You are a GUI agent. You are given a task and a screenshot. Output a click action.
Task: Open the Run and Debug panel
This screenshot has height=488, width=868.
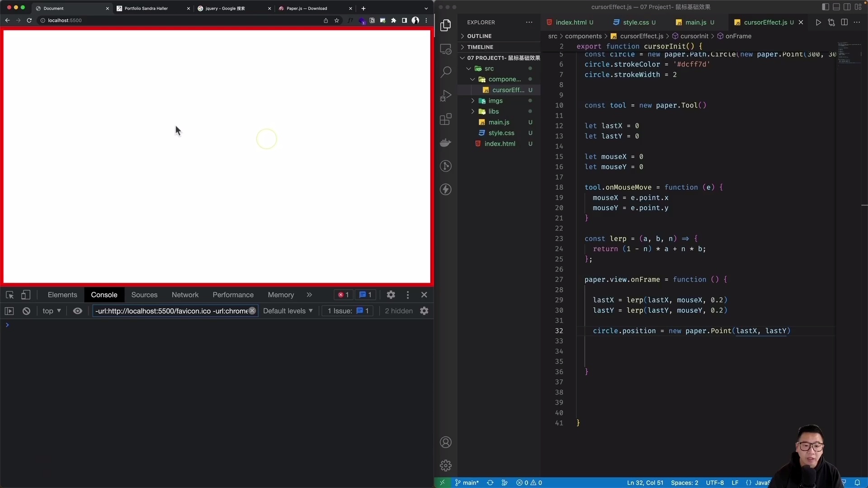click(446, 95)
